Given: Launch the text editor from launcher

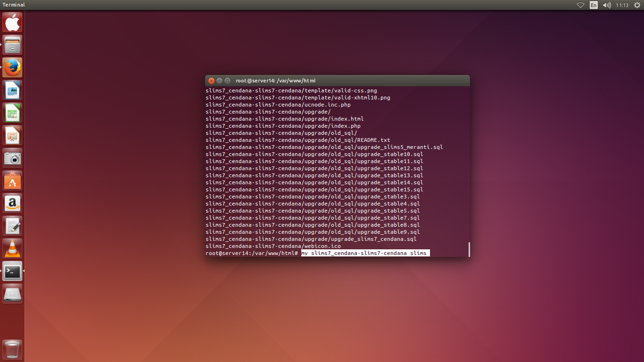Looking at the screenshot, I should (12, 226).
